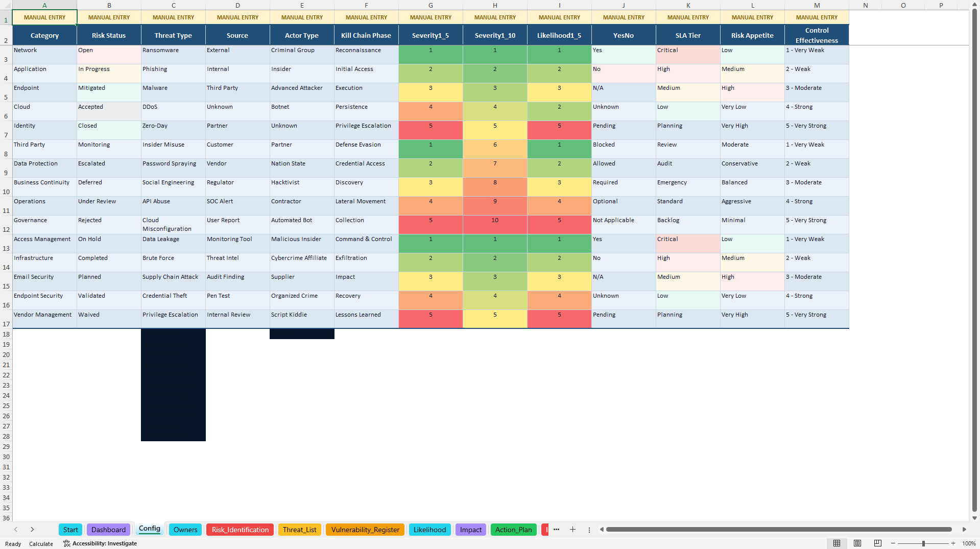Switch to the Dashboard sheet tab
Viewport: 980px width, 549px height.
click(108, 530)
